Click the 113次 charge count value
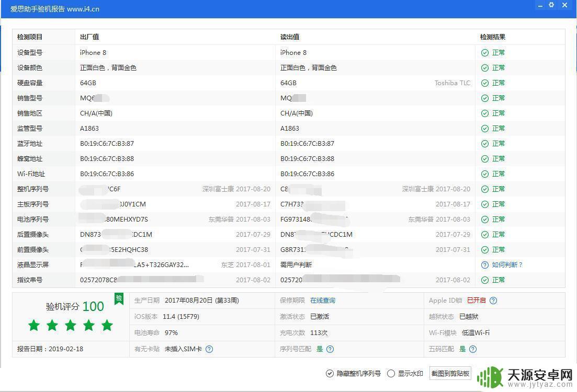The image size is (577, 392). 319,333
